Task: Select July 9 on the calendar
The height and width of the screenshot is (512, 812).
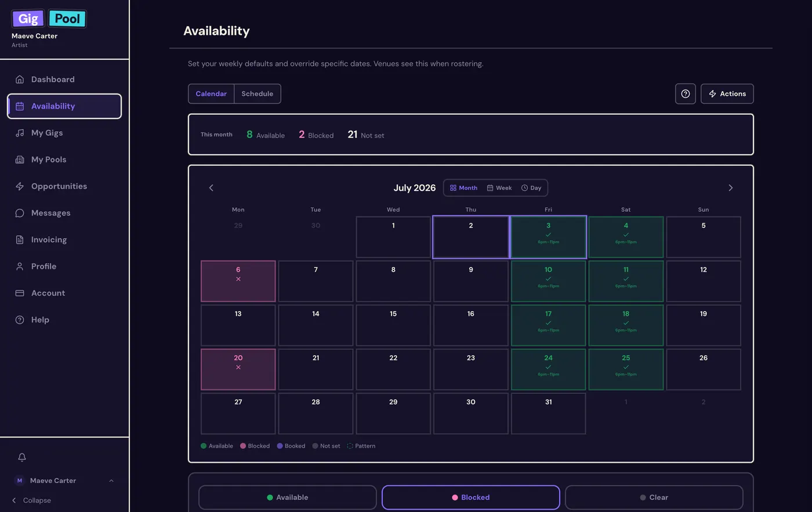Action: pos(471,281)
